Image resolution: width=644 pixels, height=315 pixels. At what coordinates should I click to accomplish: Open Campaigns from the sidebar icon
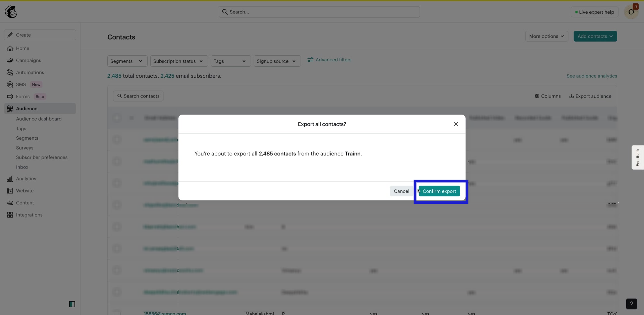(10, 60)
